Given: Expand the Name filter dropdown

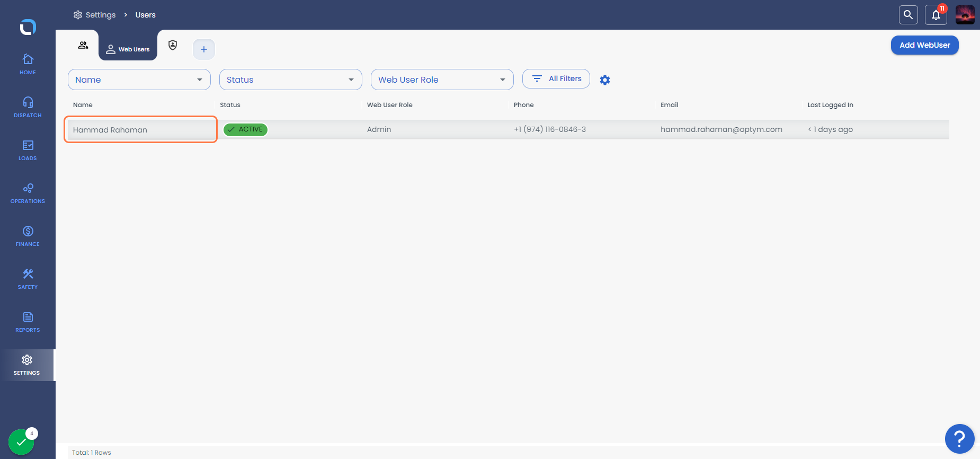Looking at the screenshot, I should click(x=139, y=80).
